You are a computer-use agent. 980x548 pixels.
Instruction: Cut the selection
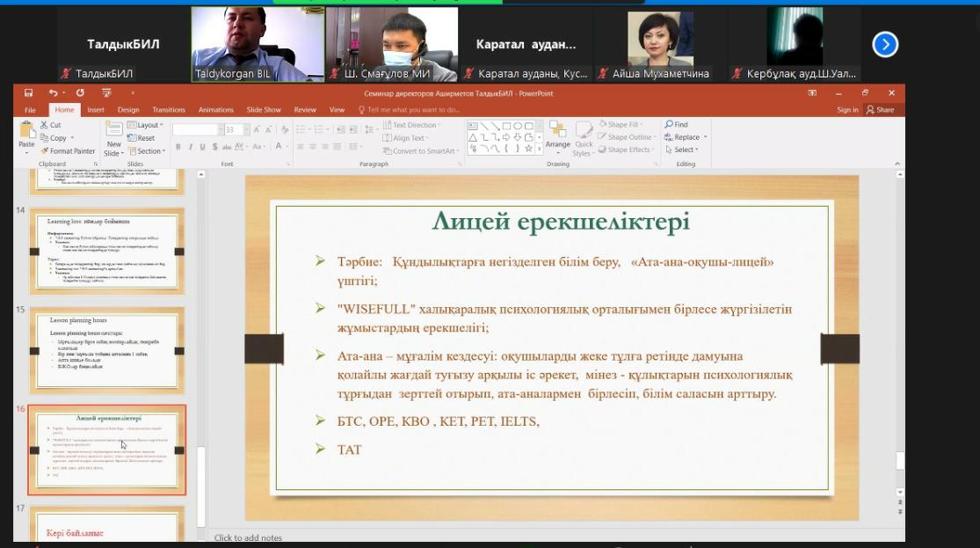coord(51,125)
